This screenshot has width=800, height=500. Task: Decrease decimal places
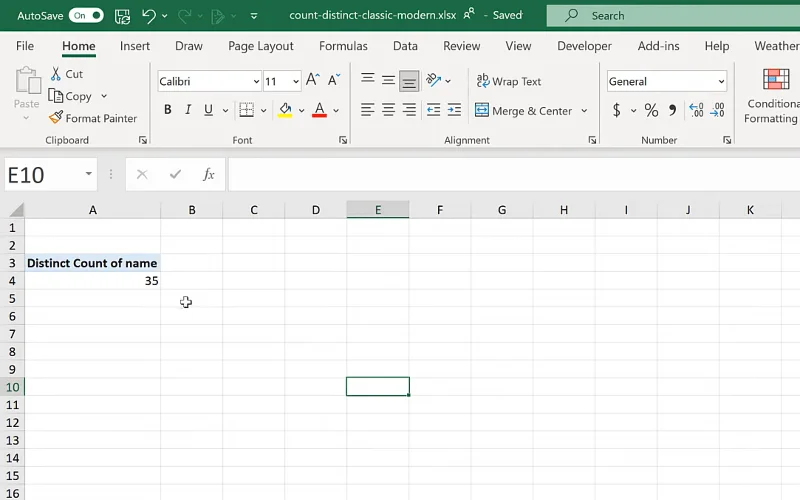(x=717, y=110)
